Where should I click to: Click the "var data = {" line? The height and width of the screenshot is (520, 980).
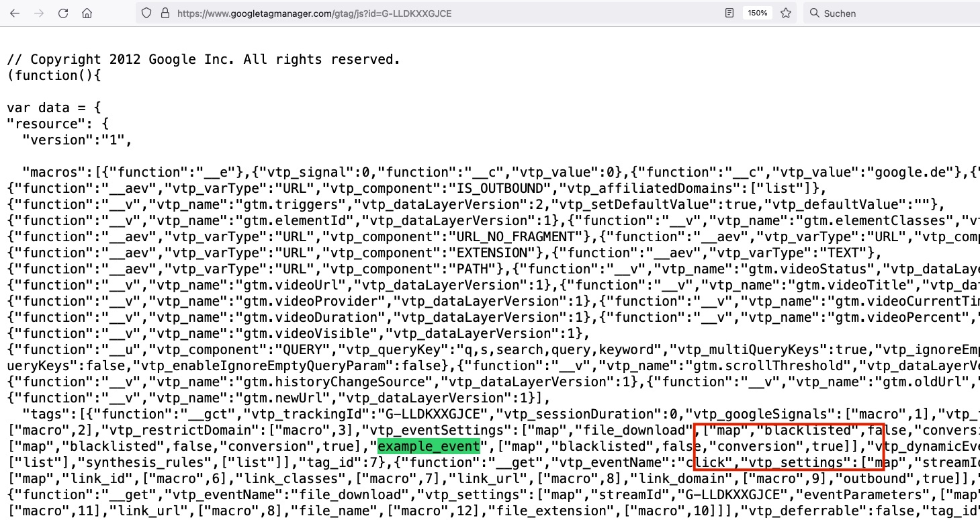54,107
